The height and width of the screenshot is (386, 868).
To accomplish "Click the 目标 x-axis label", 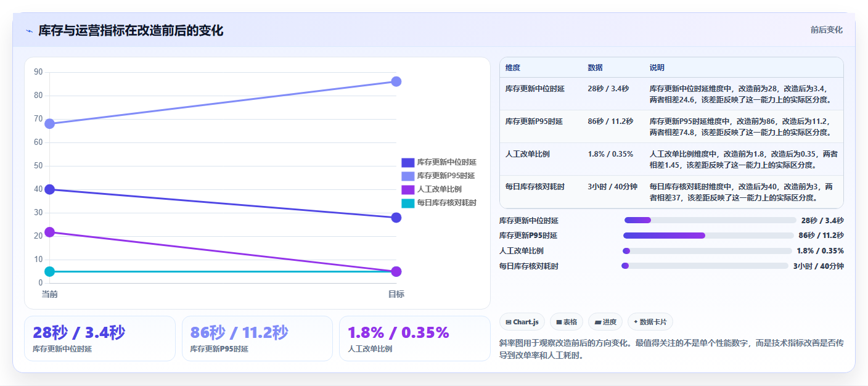I will tap(396, 294).
